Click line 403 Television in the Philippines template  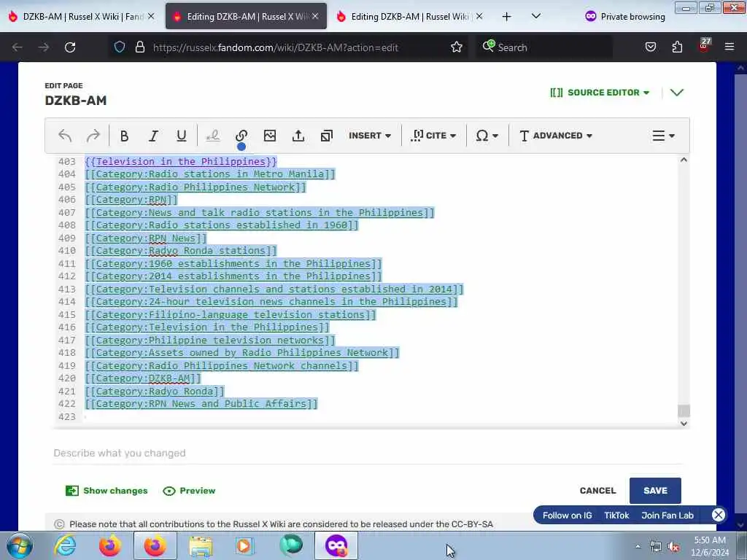[x=181, y=161]
